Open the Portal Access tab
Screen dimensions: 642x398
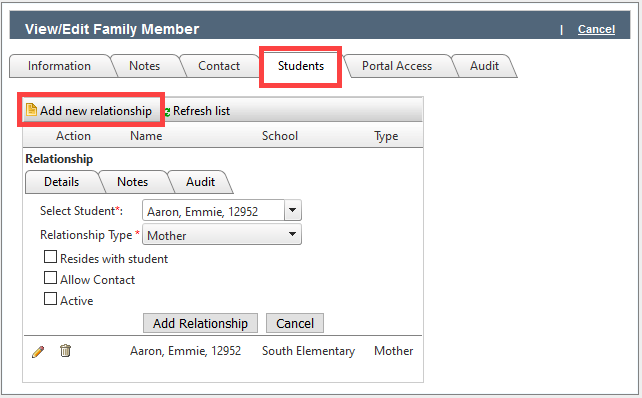click(397, 66)
